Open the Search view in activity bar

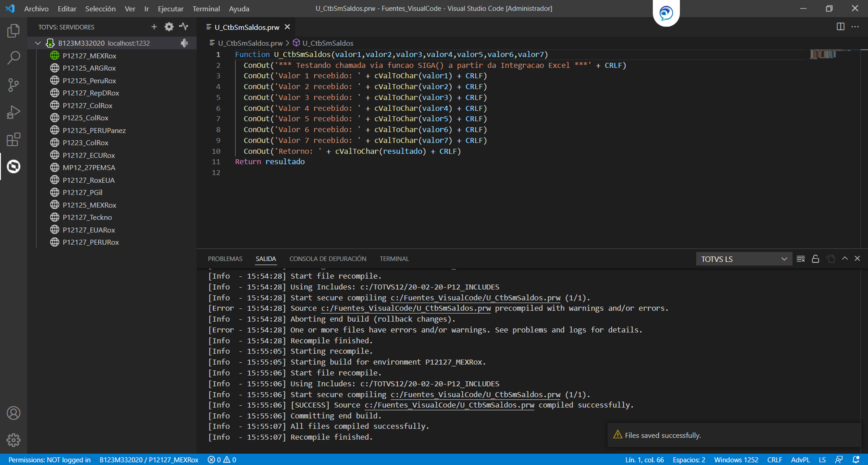[14, 58]
